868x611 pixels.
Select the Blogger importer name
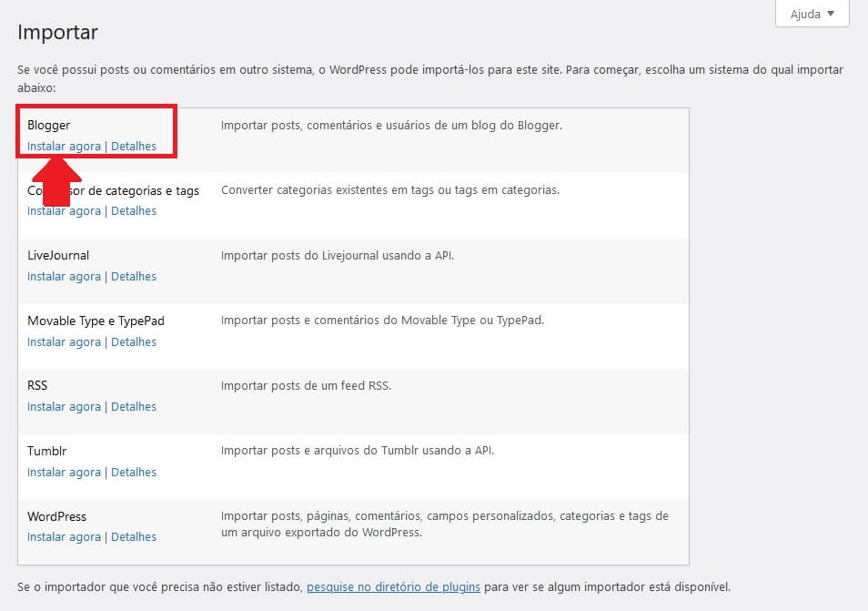(x=49, y=125)
